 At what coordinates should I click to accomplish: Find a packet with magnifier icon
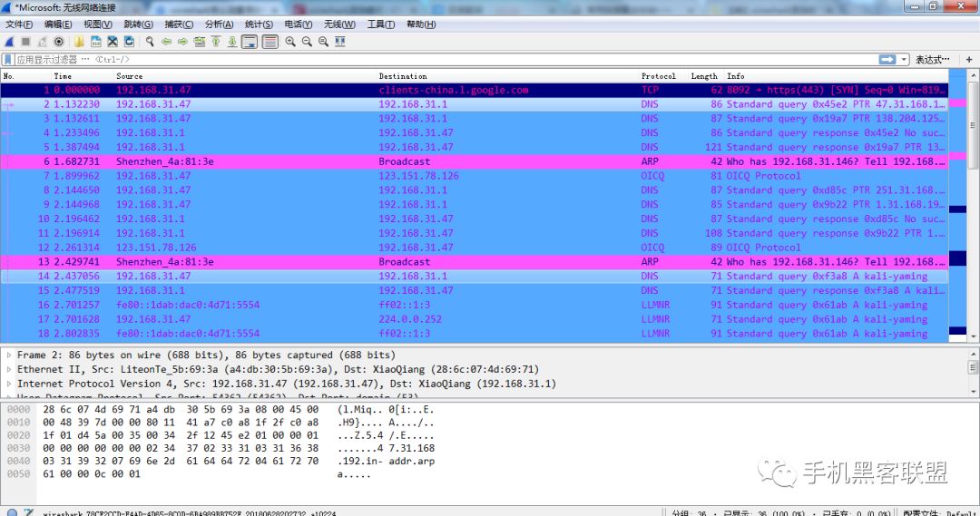(x=150, y=42)
